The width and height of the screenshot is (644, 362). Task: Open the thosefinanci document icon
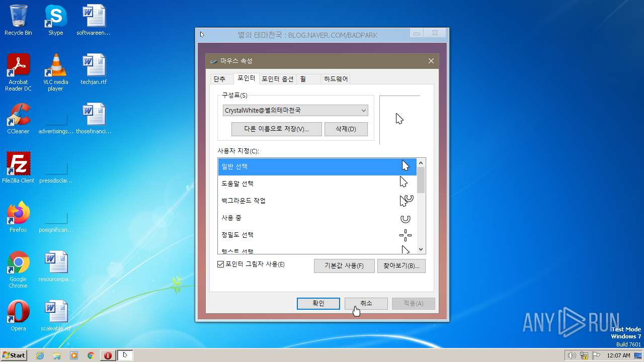pos(94,119)
